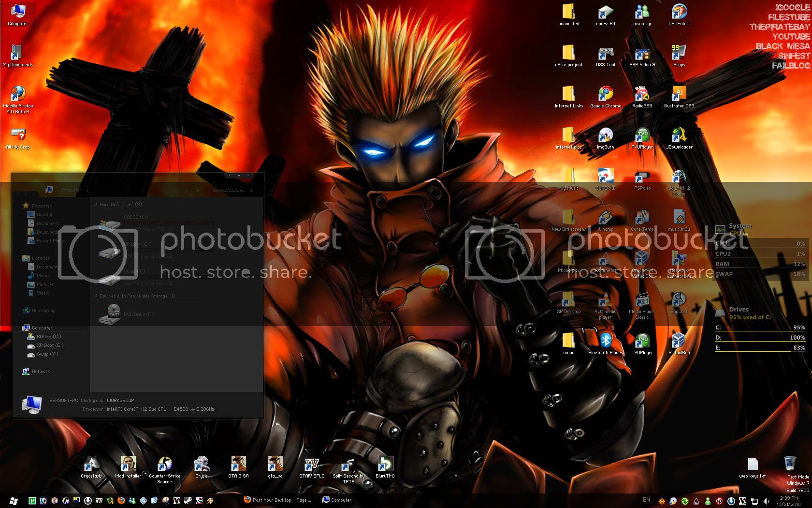The image size is (812, 508).
Task: Launch the ImgBurn desktop shortcut
Action: click(605, 136)
